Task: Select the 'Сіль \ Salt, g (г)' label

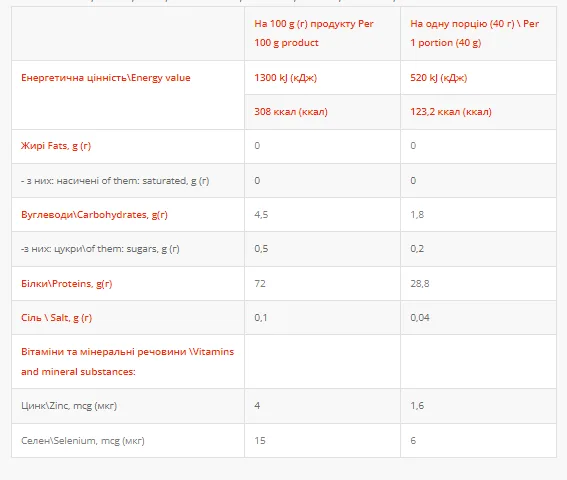Action: pyautogui.click(x=56, y=318)
